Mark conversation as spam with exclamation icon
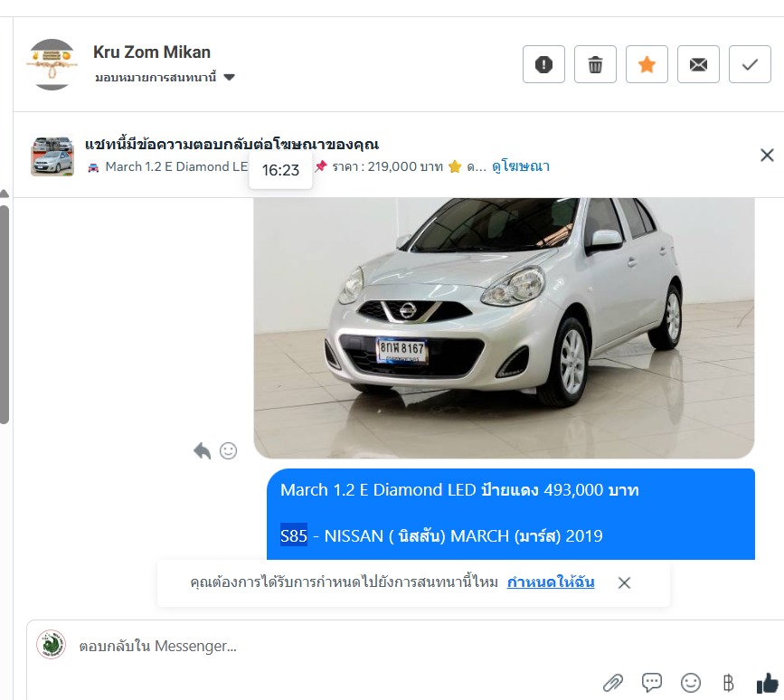This screenshot has height=700, width=784. pyautogui.click(x=543, y=64)
